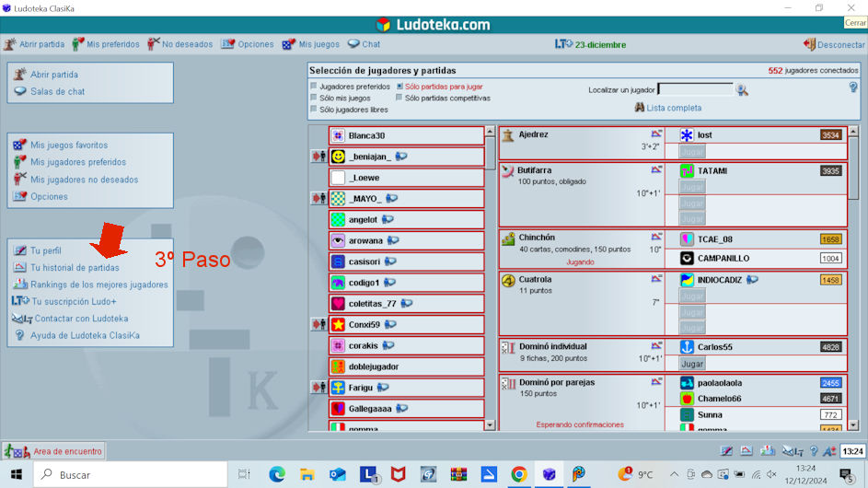Screen dimensions: 868x488
Task: Click the Chinchón game icon
Action: (507, 238)
